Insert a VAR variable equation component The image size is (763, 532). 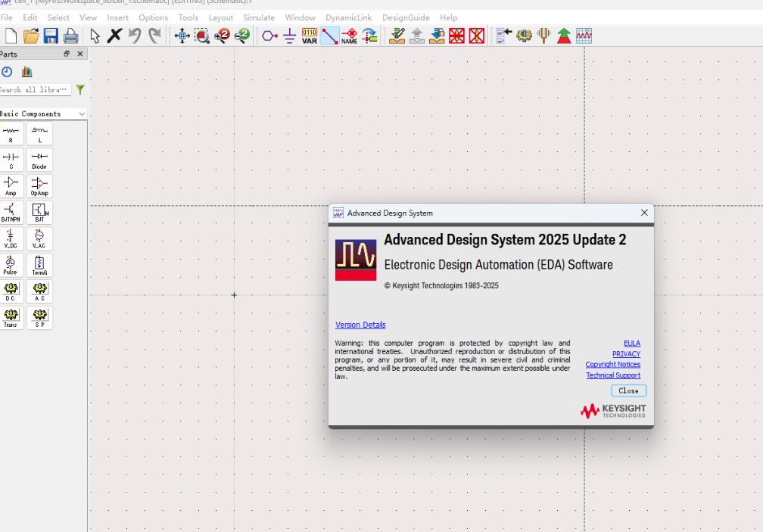(310, 35)
